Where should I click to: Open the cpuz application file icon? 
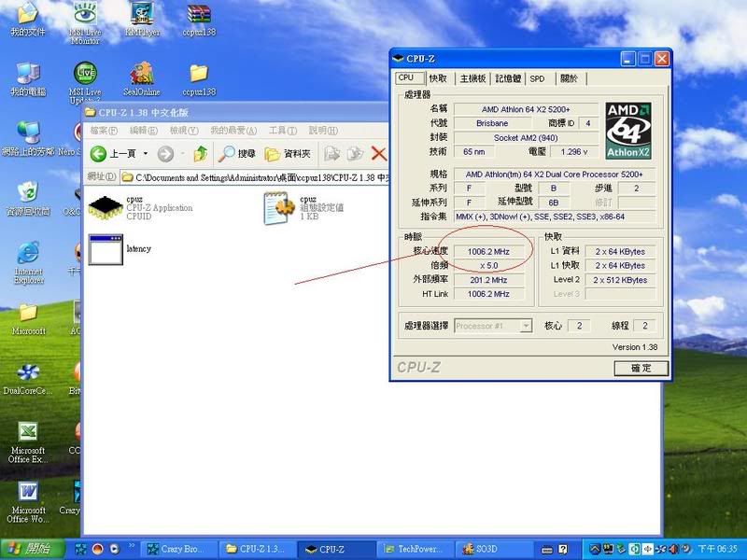tap(106, 207)
